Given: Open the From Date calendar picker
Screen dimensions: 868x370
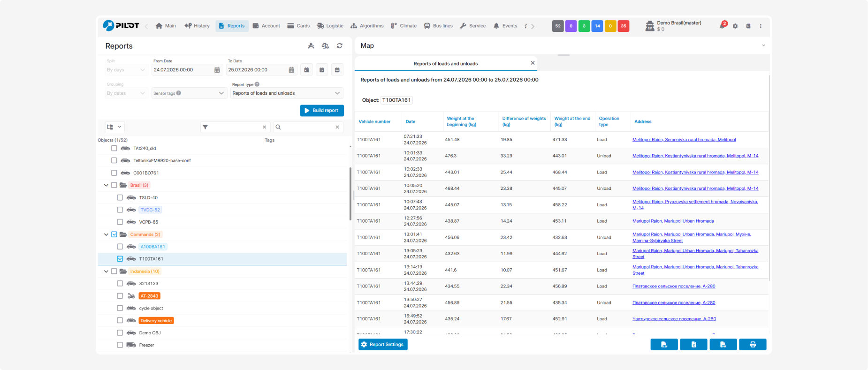Looking at the screenshot, I should [217, 70].
